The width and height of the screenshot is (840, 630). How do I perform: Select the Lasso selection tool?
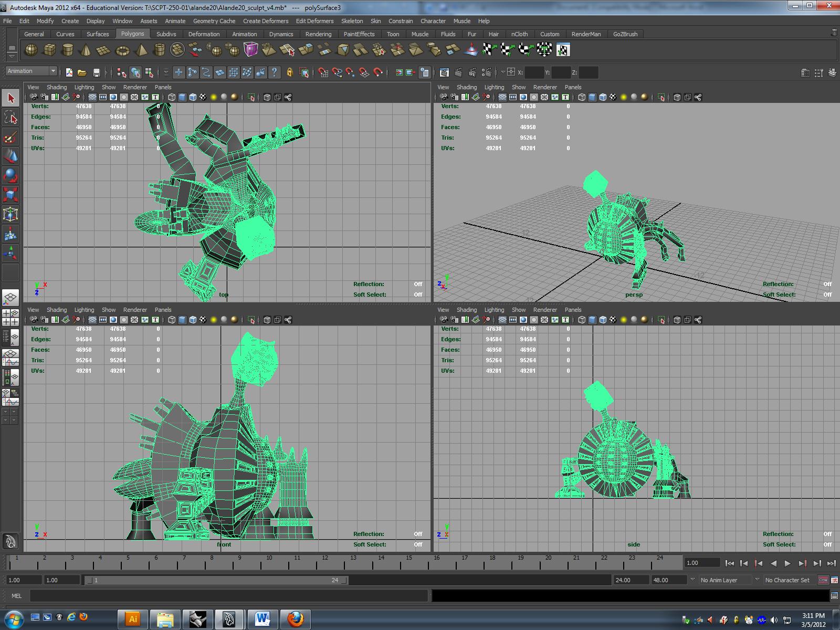[x=10, y=118]
